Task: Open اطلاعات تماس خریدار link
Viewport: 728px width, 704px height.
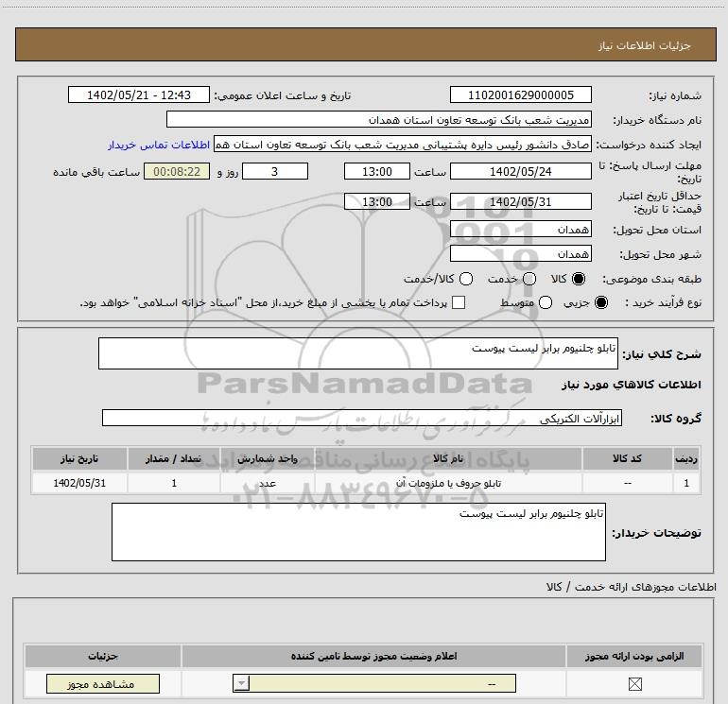Action: click(159, 145)
